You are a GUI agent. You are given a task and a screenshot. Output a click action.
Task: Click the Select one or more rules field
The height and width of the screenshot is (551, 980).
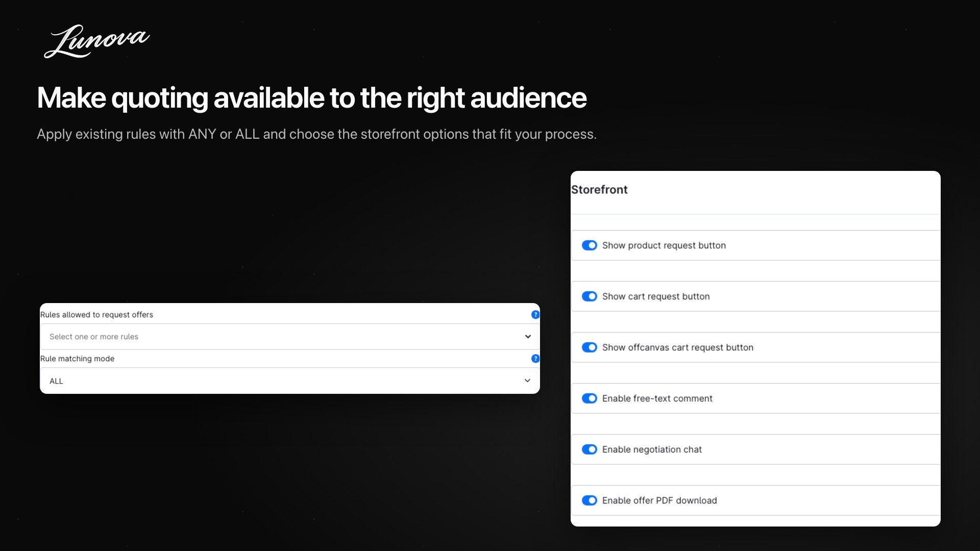(x=290, y=337)
